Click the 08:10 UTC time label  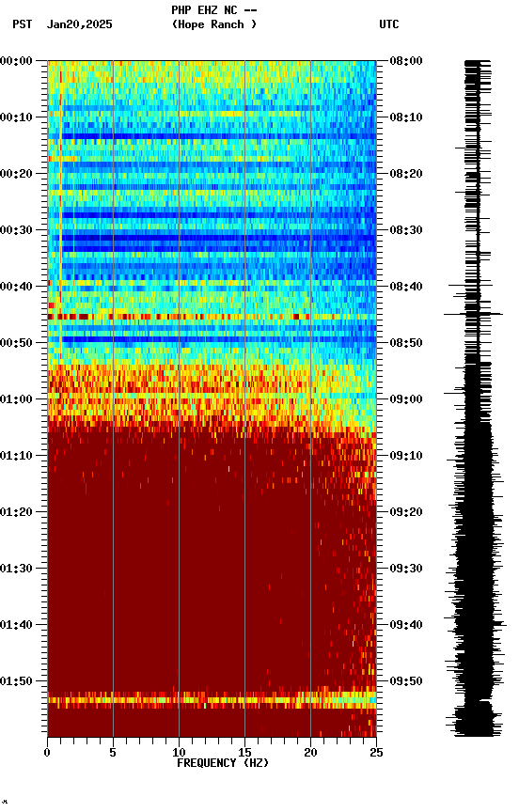click(x=406, y=117)
